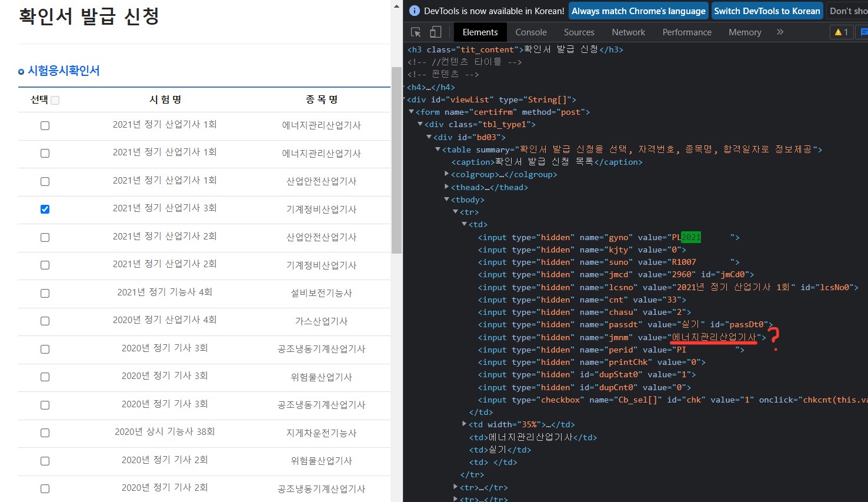Select the checkbox input Cb_sel[] line
Image resolution: width=868 pixels, height=502 pixels.
[x=673, y=400]
